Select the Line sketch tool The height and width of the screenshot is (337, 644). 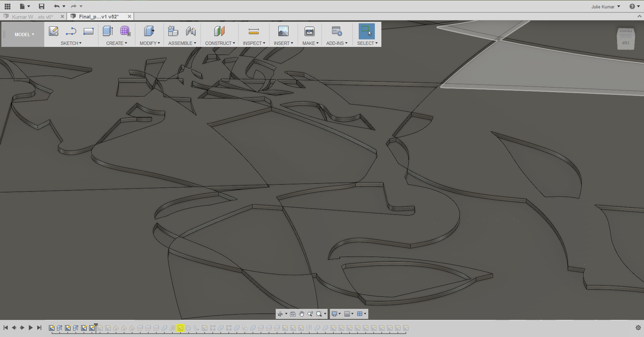click(x=71, y=31)
